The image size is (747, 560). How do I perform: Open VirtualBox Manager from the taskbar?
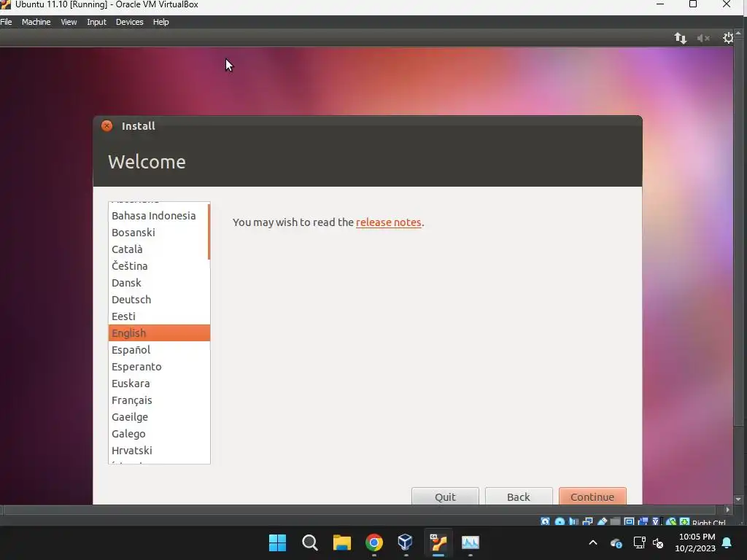click(406, 542)
